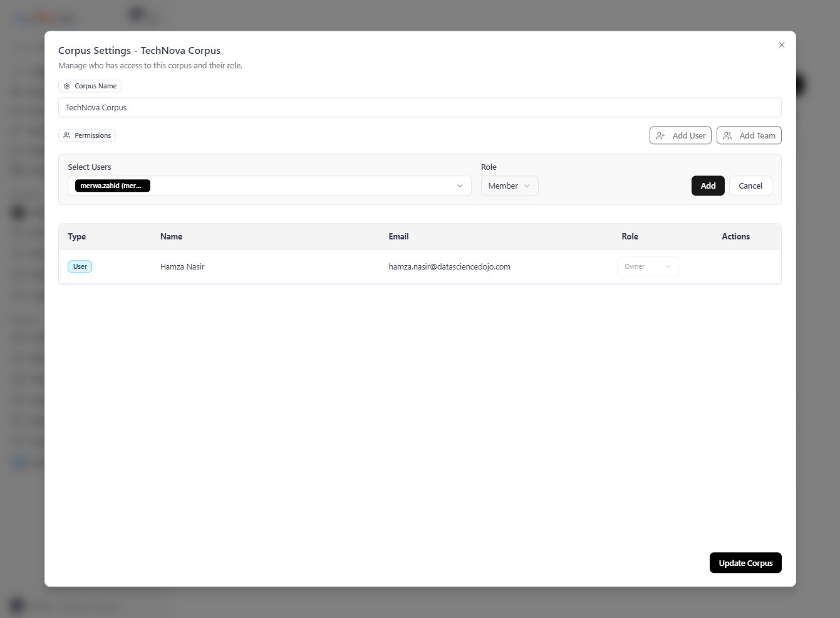Open the Member role dropdown

pyautogui.click(x=509, y=186)
